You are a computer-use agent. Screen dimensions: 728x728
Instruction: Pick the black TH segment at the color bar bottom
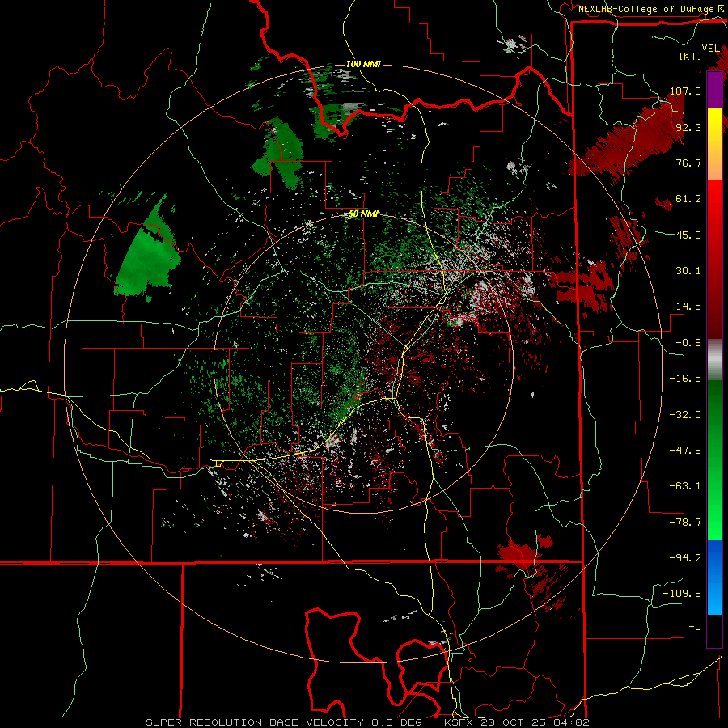coord(714,631)
